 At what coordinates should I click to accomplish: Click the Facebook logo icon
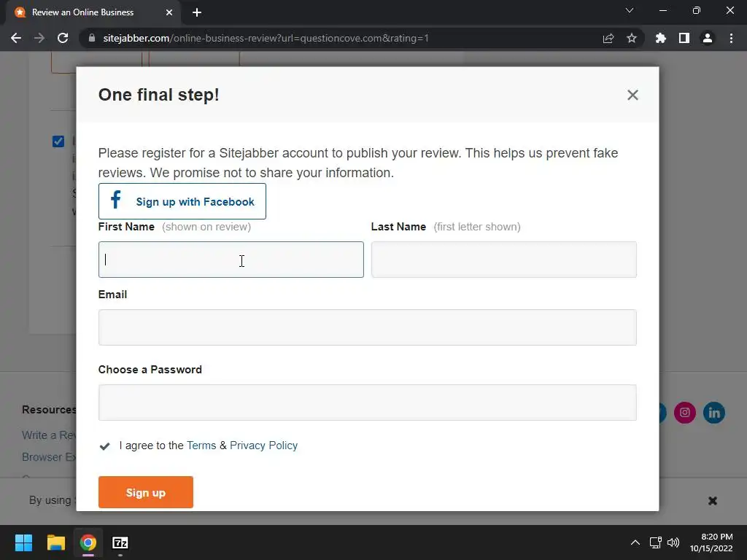pyautogui.click(x=116, y=200)
